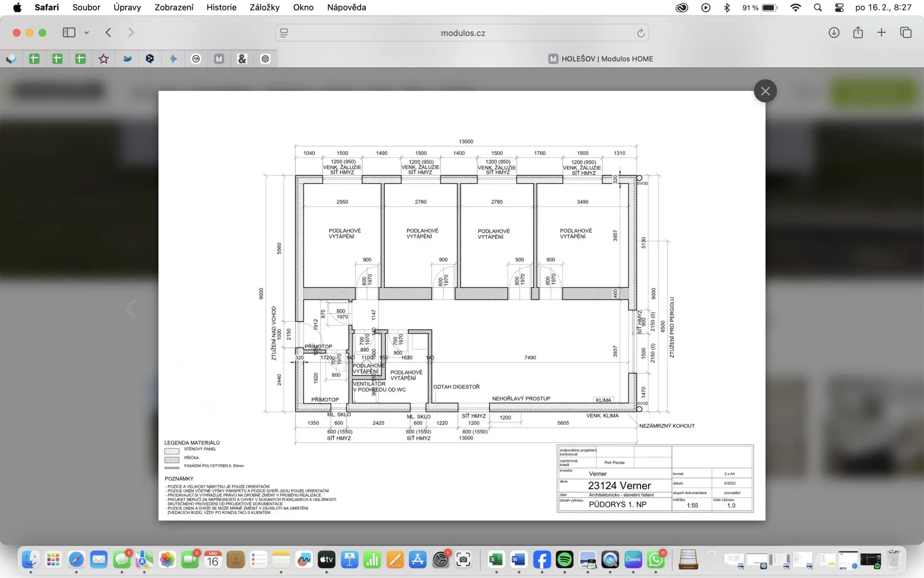
Task: Open the Historie menu
Action: (221, 7)
